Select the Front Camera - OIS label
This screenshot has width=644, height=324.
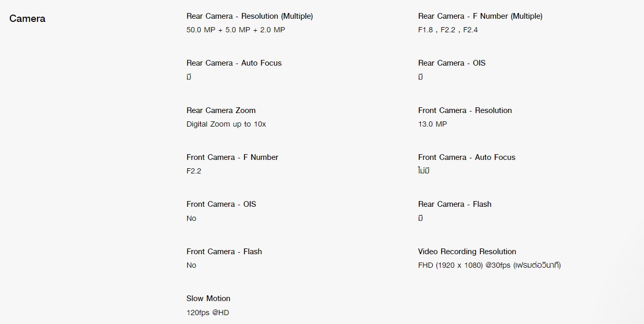click(x=222, y=204)
